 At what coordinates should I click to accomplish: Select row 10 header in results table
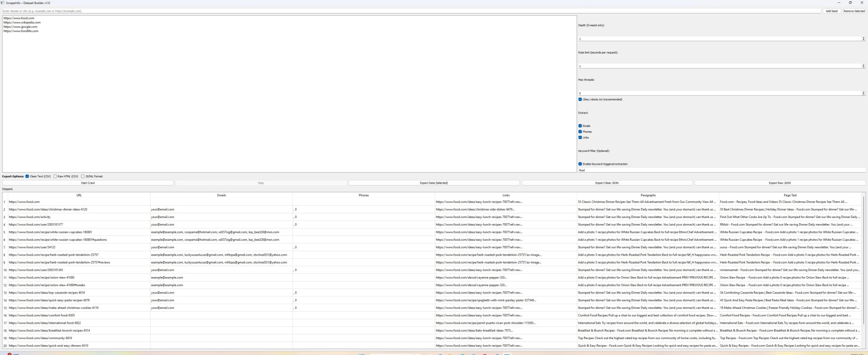5,270
